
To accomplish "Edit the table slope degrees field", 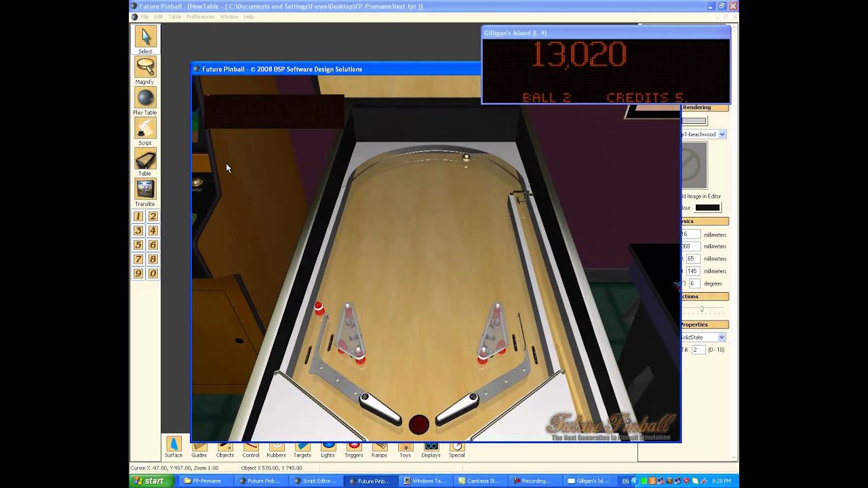I will tap(694, 283).
